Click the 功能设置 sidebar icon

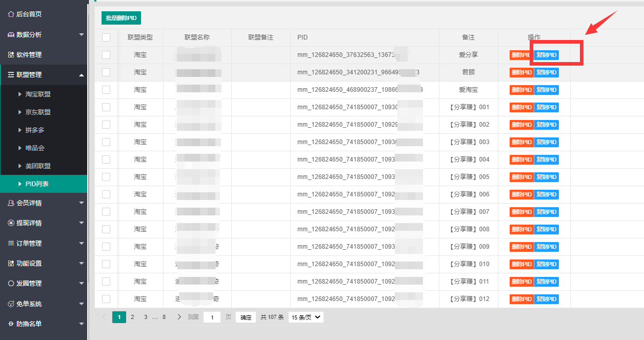click(11, 263)
